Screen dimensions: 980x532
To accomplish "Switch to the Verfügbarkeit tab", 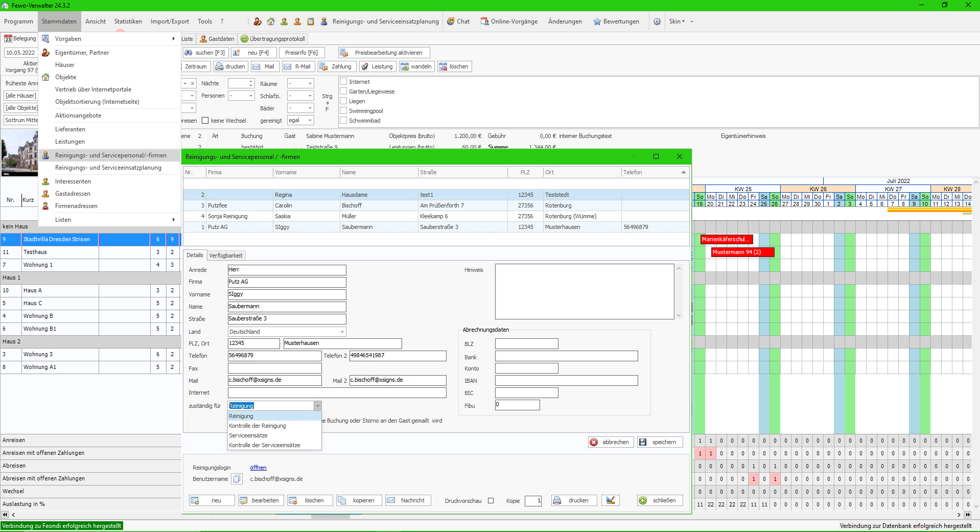I will (x=226, y=256).
